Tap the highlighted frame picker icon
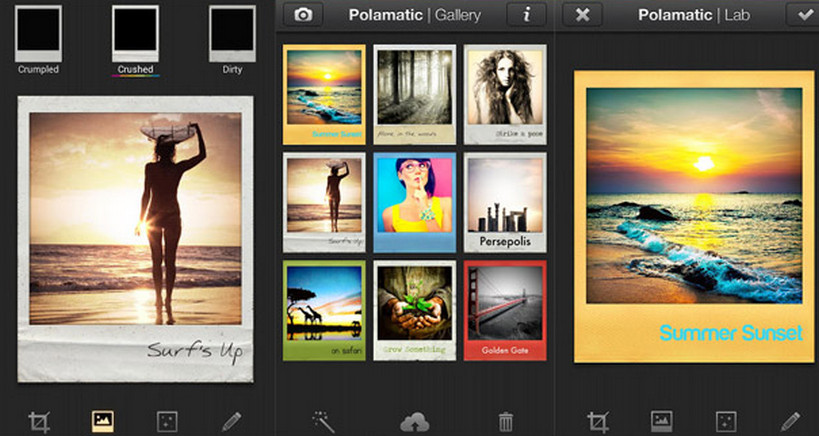Screen dimensions: 819x436 [x=103, y=421]
